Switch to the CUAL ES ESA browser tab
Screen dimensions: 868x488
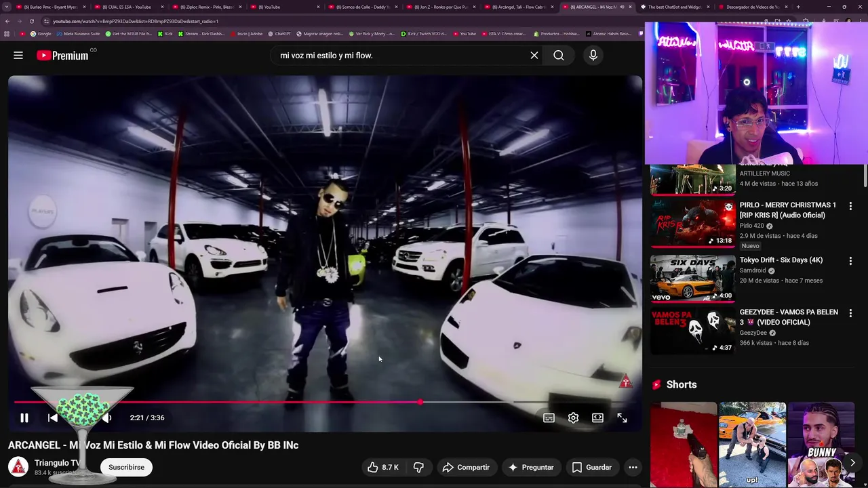pyautogui.click(x=129, y=7)
